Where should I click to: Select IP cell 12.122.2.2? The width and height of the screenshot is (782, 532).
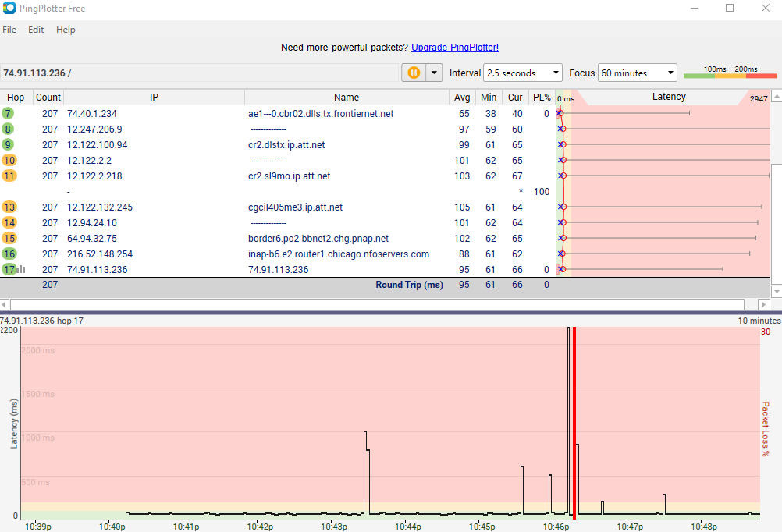[90, 160]
